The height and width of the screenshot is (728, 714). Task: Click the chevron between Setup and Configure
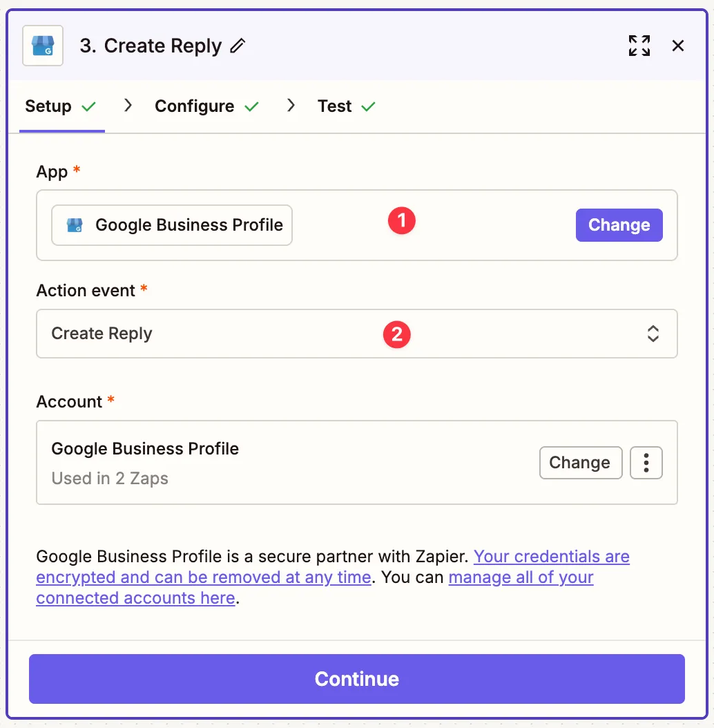(128, 106)
